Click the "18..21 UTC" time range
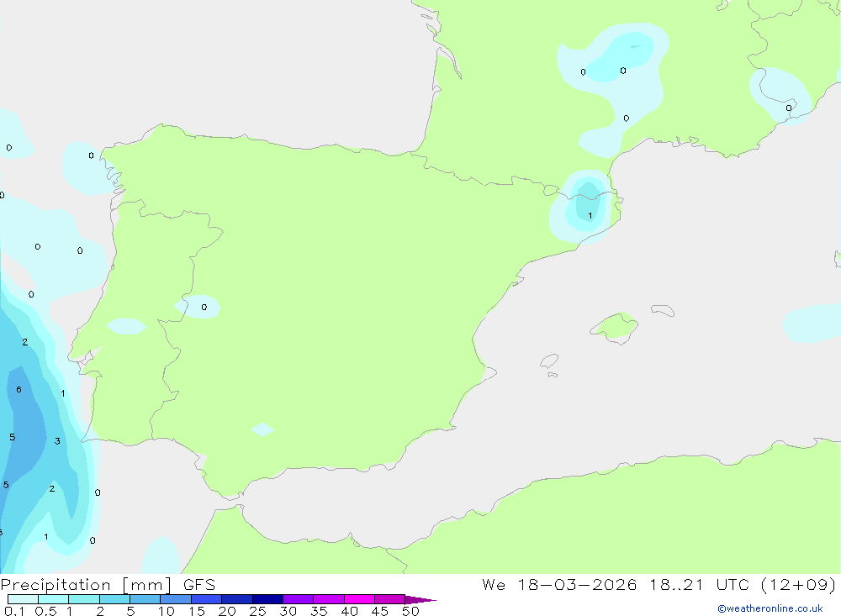 (699, 585)
